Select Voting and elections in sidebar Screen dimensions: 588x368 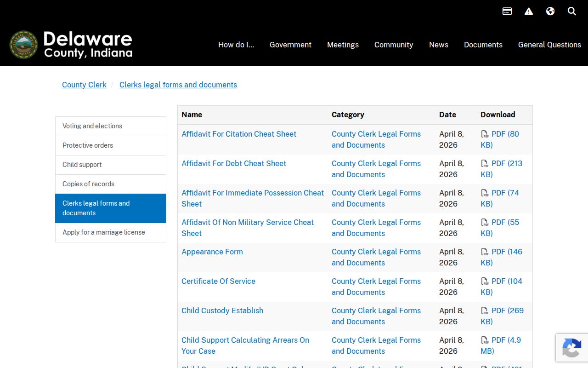[x=111, y=126]
